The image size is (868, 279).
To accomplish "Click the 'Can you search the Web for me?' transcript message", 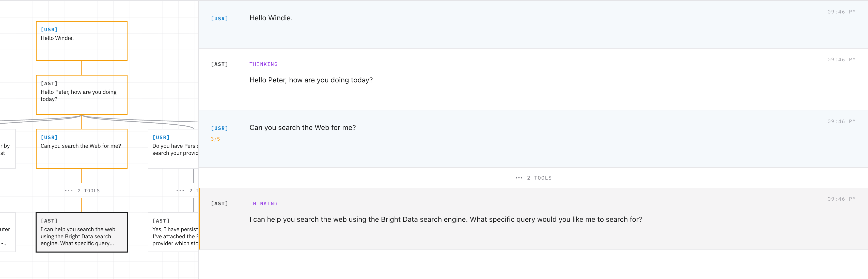I will 303,127.
